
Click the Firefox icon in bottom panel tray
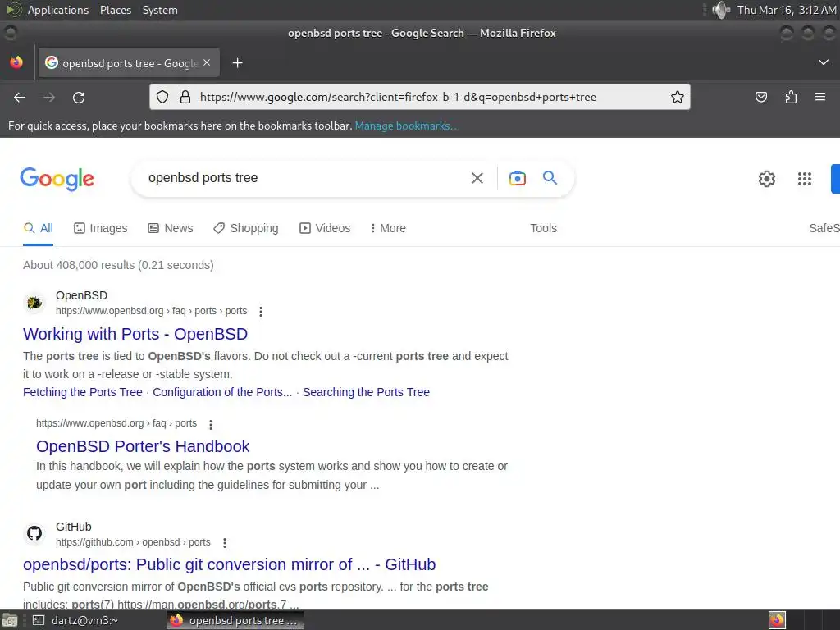click(777, 620)
